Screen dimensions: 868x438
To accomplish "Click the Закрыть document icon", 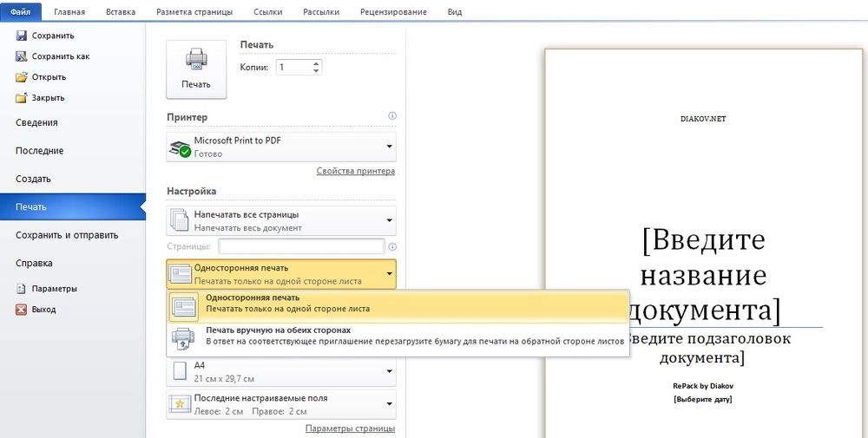I will (22, 98).
